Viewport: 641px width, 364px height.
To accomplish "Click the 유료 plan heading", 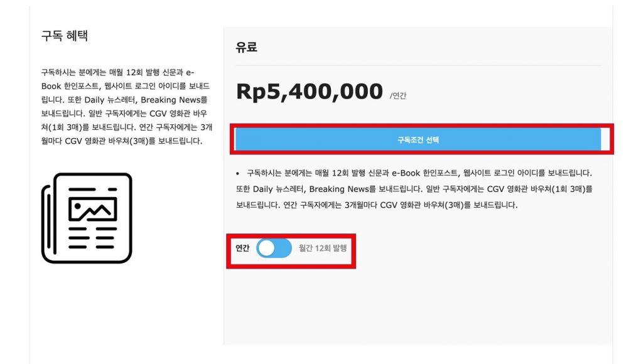I will tap(247, 47).
